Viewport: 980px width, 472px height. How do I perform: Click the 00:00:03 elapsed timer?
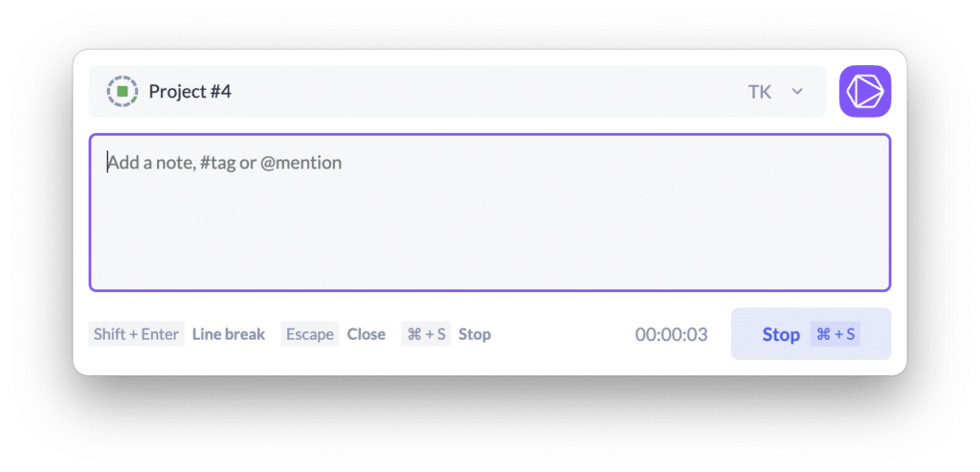pyautogui.click(x=671, y=334)
